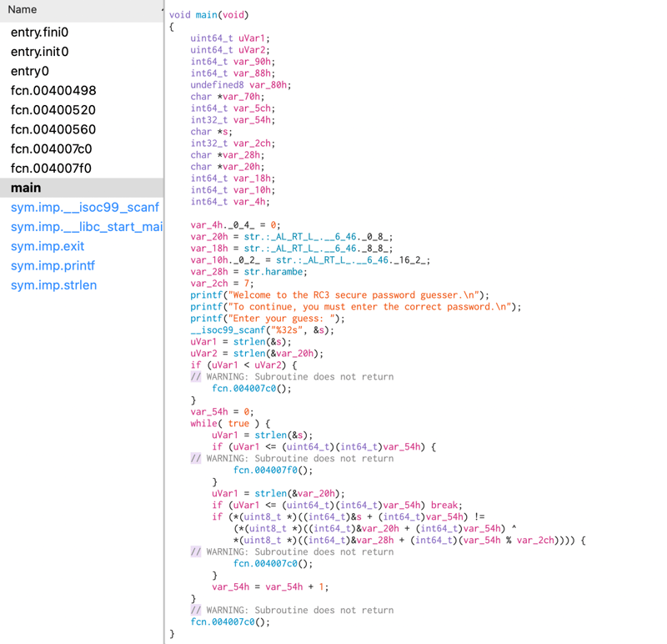Viewport: 667px width, 644px height.
Task: Select entry.fini0 in the functions list
Action: pyautogui.click(x=39, y=33)
